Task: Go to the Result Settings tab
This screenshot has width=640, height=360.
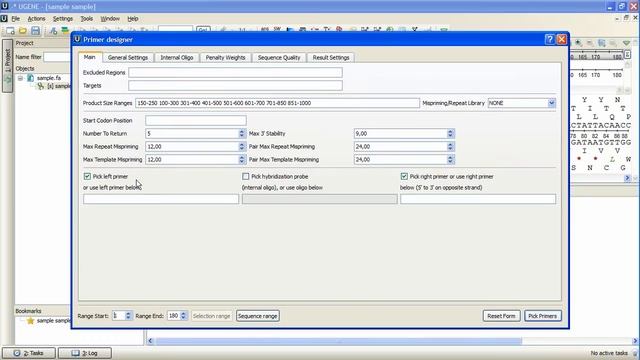Action: [x=331, y=58]
